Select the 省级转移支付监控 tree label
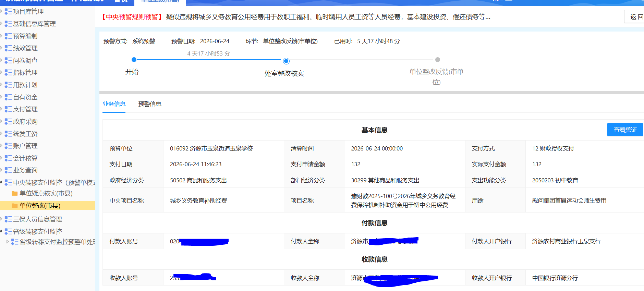 (x=38, y=232)
